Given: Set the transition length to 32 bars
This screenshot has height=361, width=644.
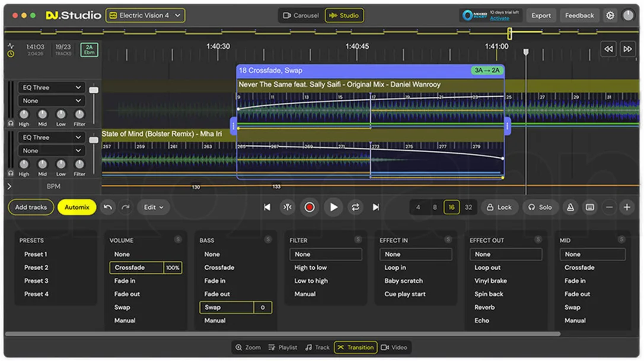Looking at the screenshot, I should click(468, 207).
